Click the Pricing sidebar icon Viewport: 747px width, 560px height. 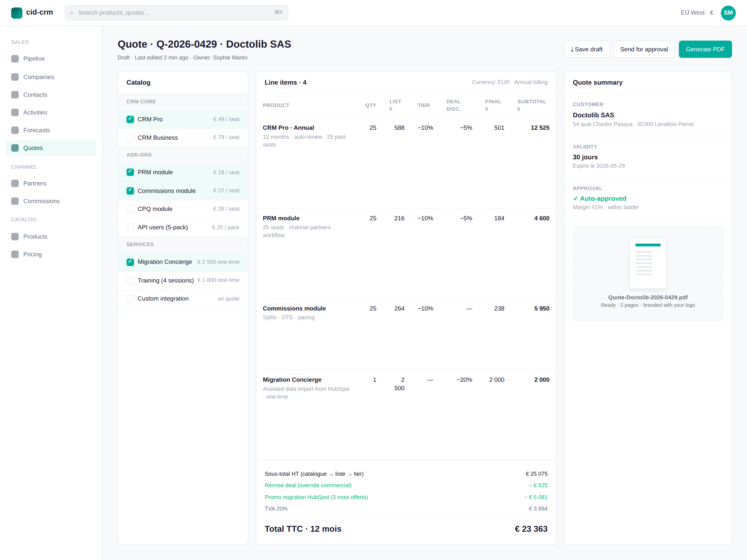pyautogui.click(x=15, y=254)
